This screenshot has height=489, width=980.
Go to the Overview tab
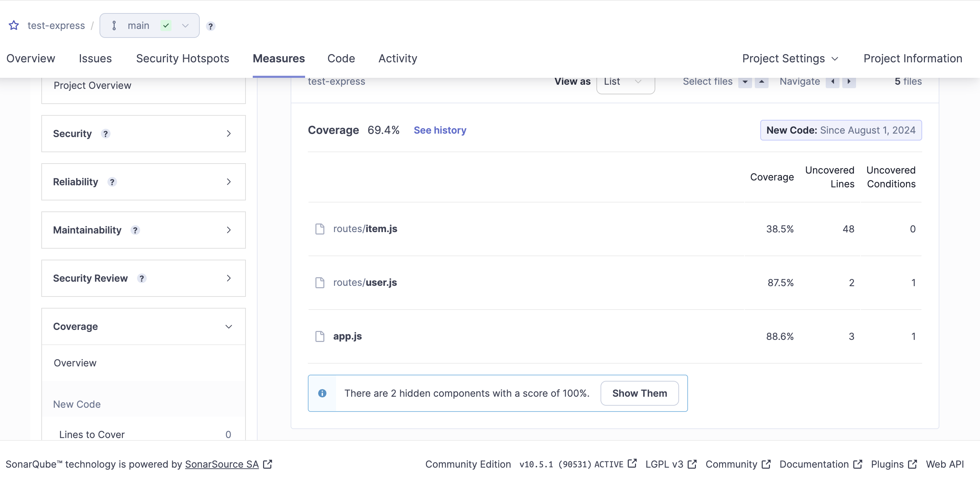coord(31,59)
